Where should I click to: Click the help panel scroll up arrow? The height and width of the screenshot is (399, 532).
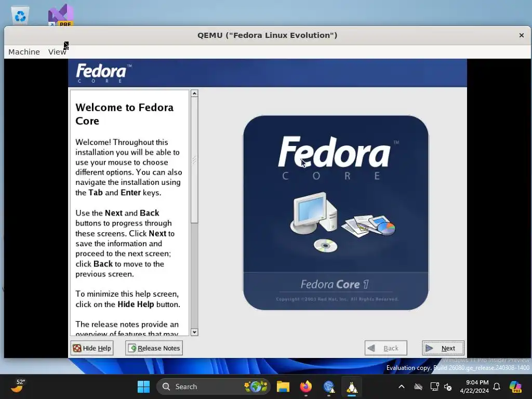194,94
